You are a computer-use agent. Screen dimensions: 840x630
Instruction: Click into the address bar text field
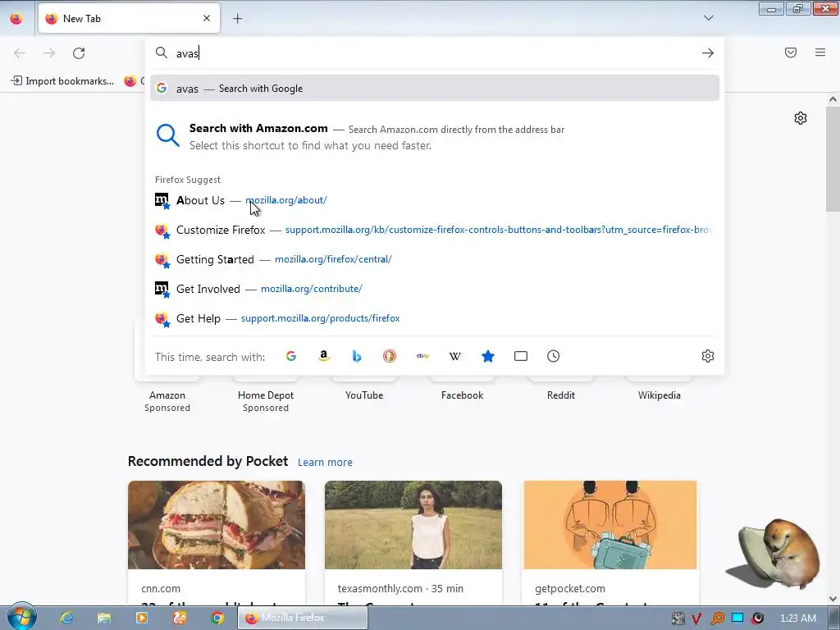click(x=434, y=53)
